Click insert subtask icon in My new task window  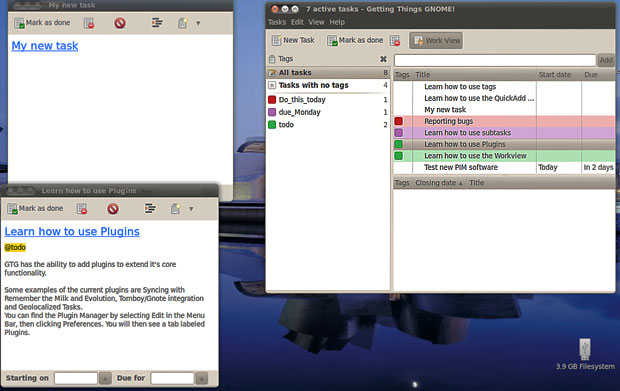(157, 23)
